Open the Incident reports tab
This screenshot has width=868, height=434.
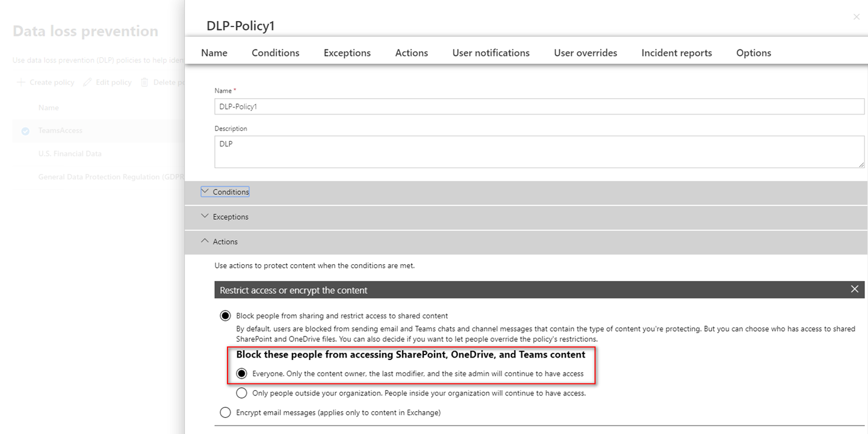(676, 53)
